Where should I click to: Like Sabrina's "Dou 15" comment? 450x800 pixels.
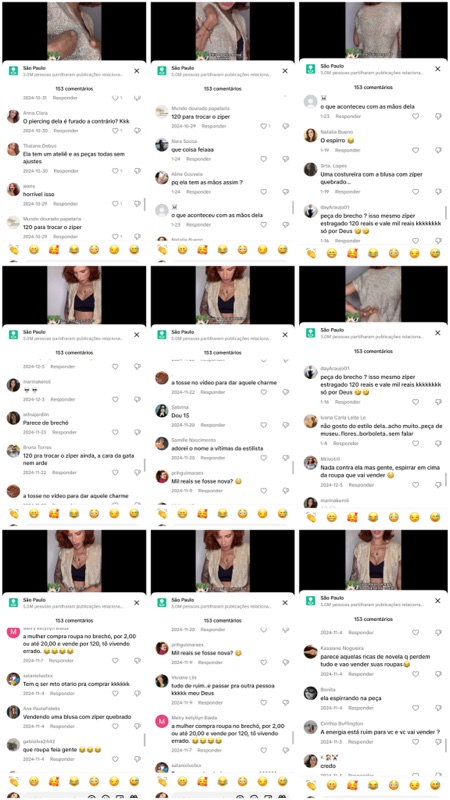click(264, 425)
